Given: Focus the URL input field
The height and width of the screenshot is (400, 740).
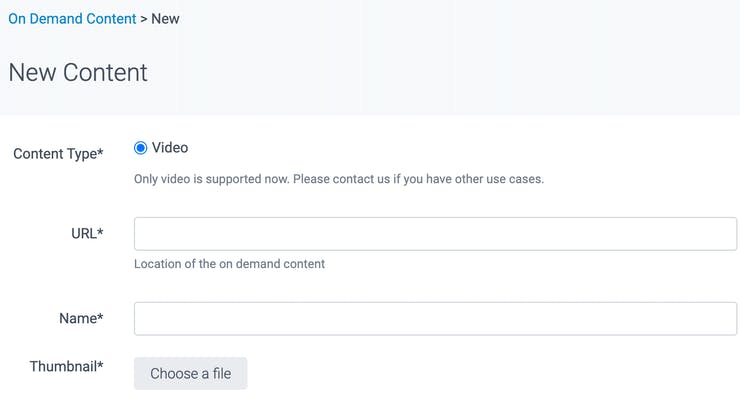Looking at the screenshot, I should pyautogui.click(x=435, y=234).
